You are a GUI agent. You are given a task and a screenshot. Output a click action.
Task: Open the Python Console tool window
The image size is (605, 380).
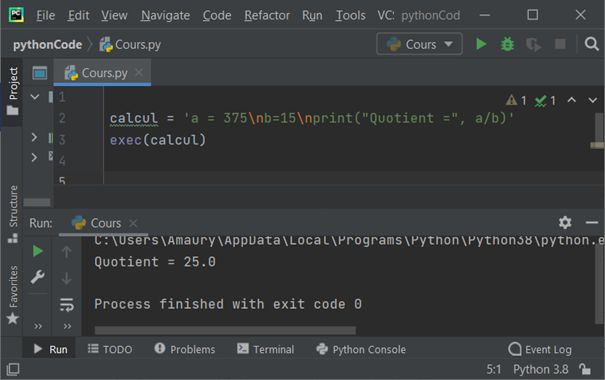[x=361, y=349]
